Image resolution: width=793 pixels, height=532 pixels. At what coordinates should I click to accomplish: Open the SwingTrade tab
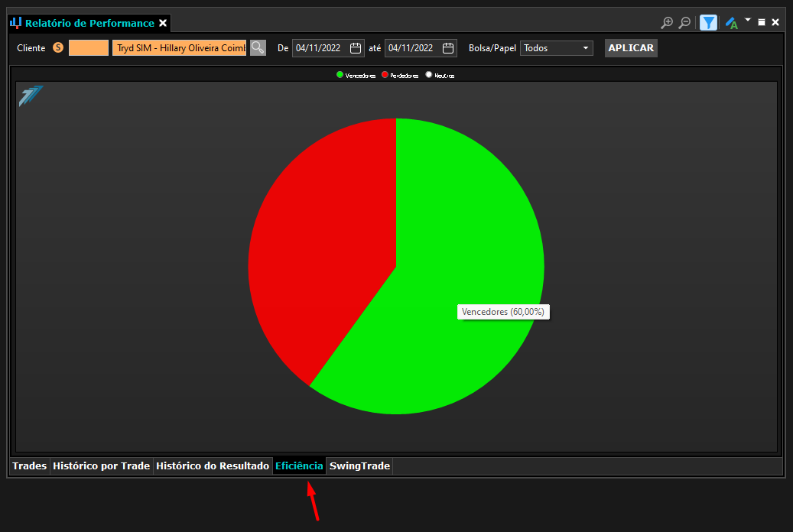pyautogui.click(x=359, y=465)
